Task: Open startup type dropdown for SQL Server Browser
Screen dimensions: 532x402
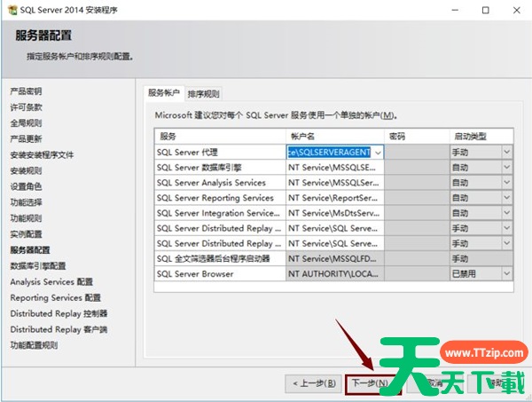Action: 507,273
